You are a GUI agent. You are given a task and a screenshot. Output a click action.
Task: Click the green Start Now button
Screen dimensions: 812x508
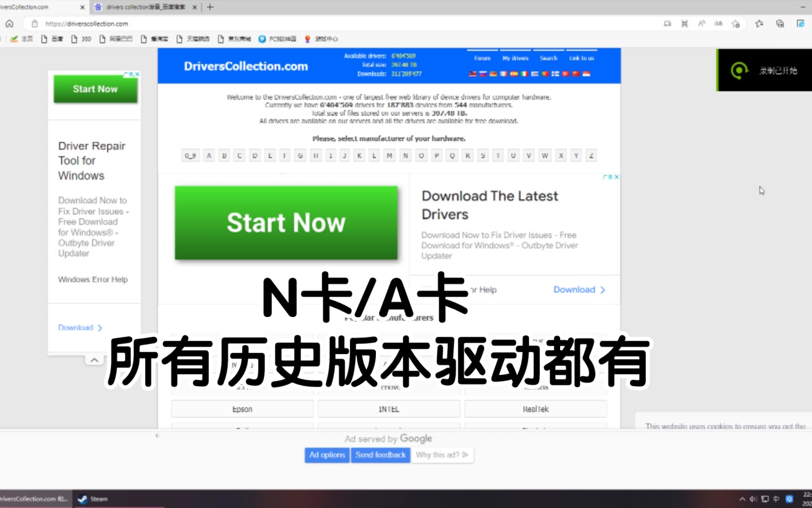point(286,223)
